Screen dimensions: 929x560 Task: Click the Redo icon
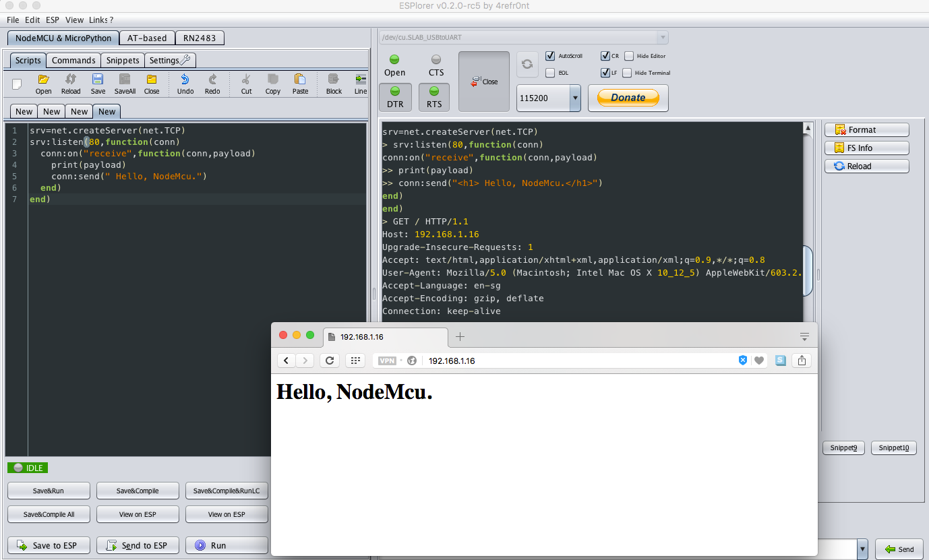point(212,82)
